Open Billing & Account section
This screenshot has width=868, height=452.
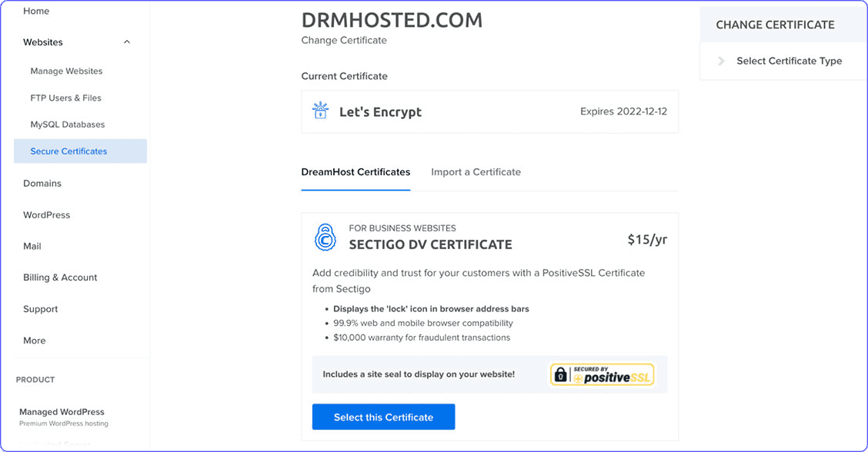click(x=60, y=278)
